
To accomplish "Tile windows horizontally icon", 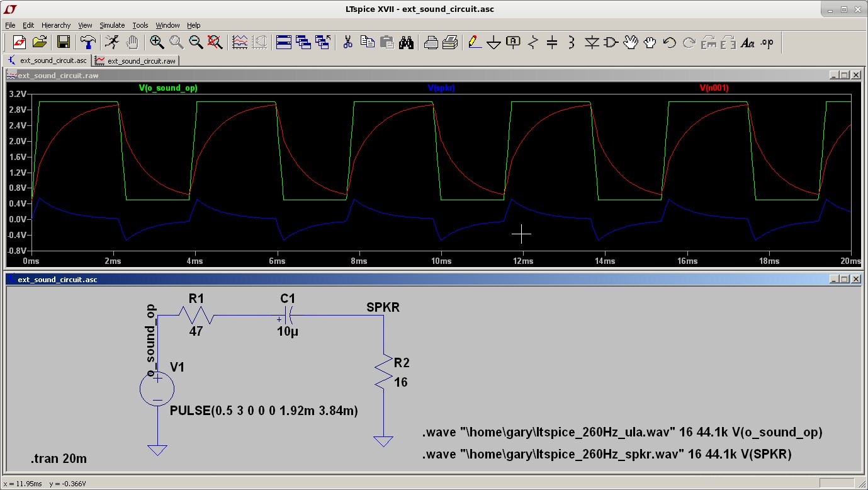I will coord(284,42).
